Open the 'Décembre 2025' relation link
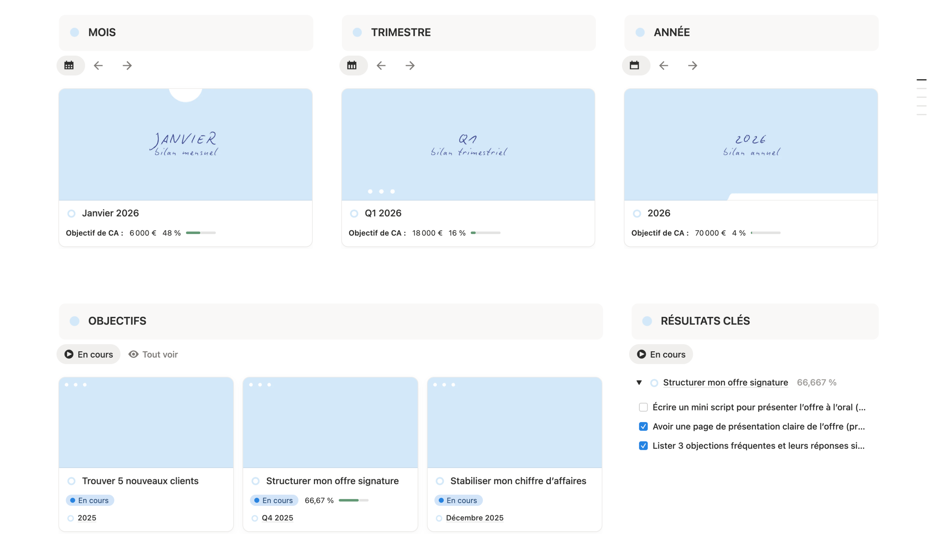939x560 pixels. (475, 518)
